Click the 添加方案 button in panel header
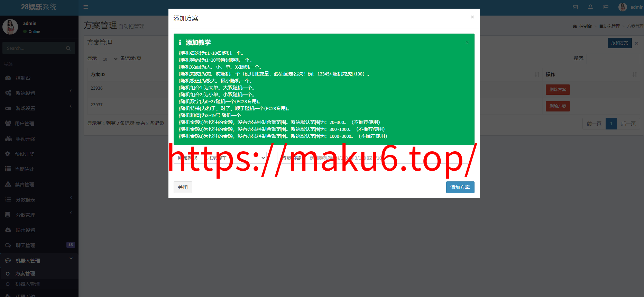The width and height of the screenshot is (644, 297). pos(619,43)
